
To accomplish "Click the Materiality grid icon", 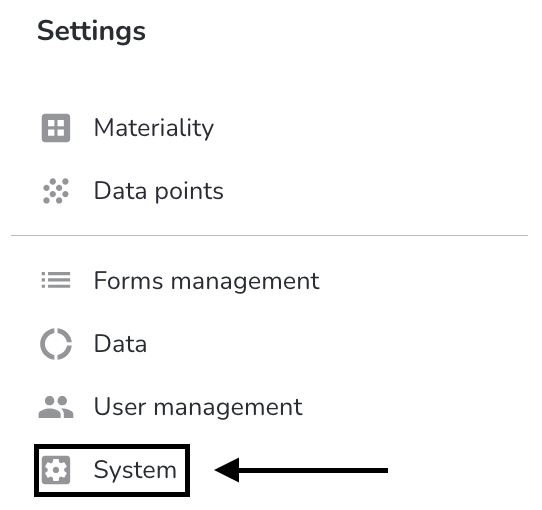I will pyautogui.click(x=56, y=128).
